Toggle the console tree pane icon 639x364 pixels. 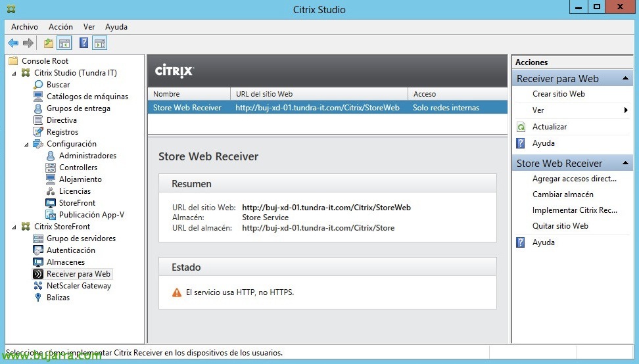[64, 43]
